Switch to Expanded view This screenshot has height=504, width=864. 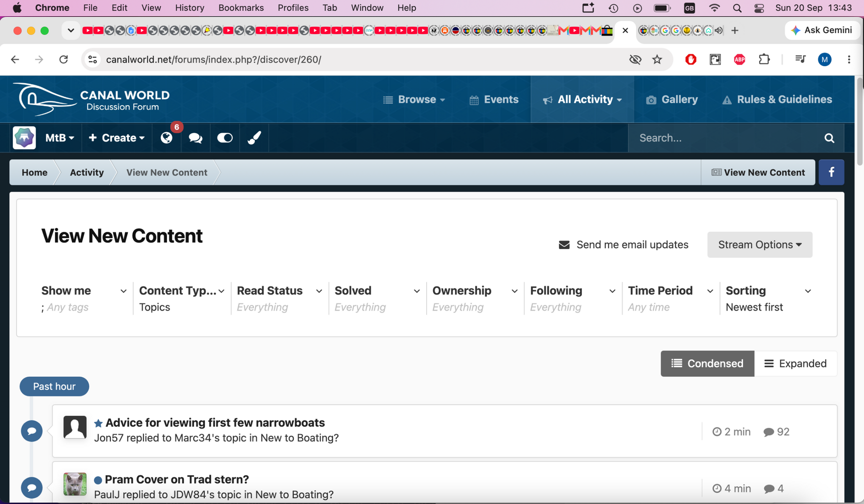[x=796, y=363]
